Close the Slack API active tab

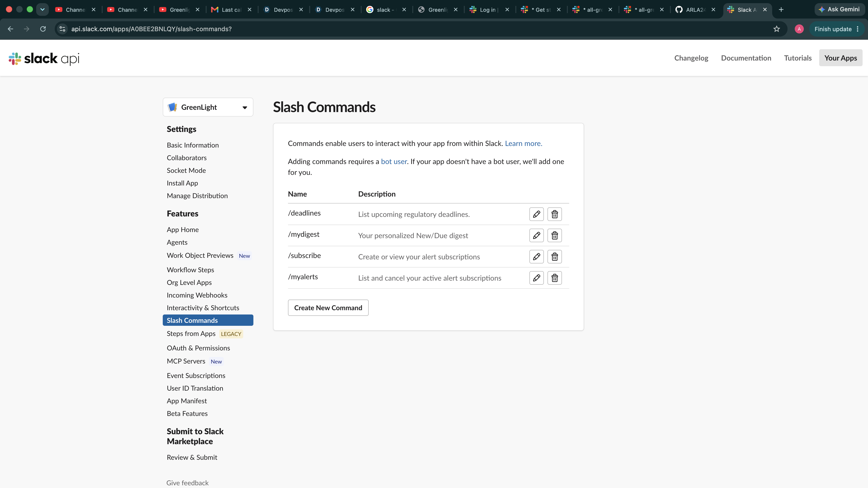pyautogui.click(x=765, y=10)
